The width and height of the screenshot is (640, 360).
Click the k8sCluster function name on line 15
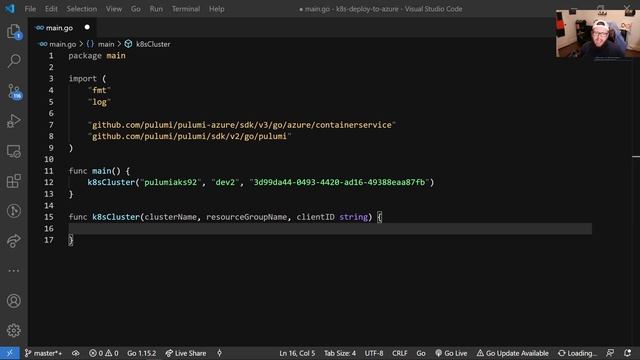(116, 217)
